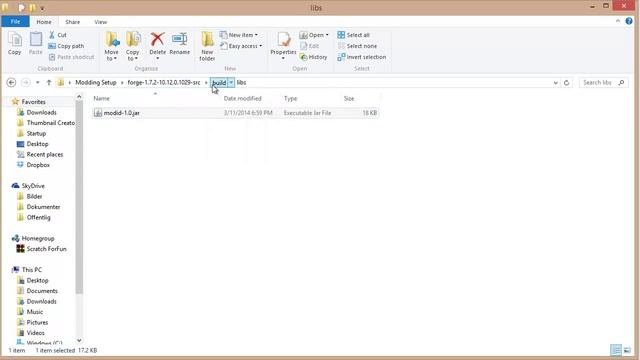This screenshot has height=360, width=640.
Task: Click Modding Setup in the address bar
Action: pos(96,82)
